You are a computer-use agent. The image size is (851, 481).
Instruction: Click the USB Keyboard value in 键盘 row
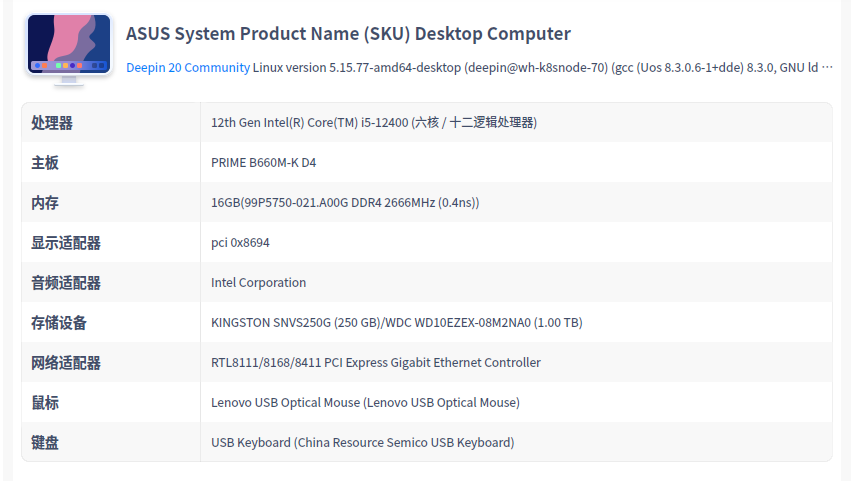(362, 443)
